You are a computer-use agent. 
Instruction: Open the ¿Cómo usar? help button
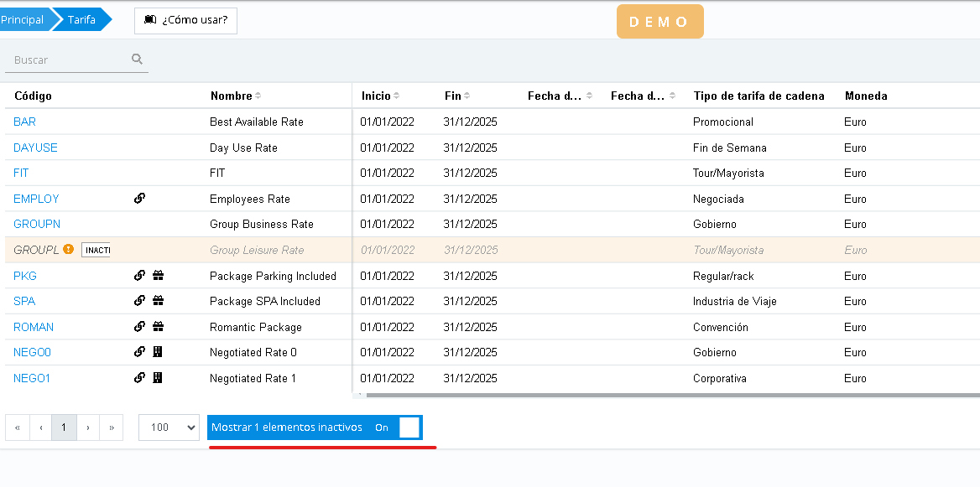pos(185,20)
